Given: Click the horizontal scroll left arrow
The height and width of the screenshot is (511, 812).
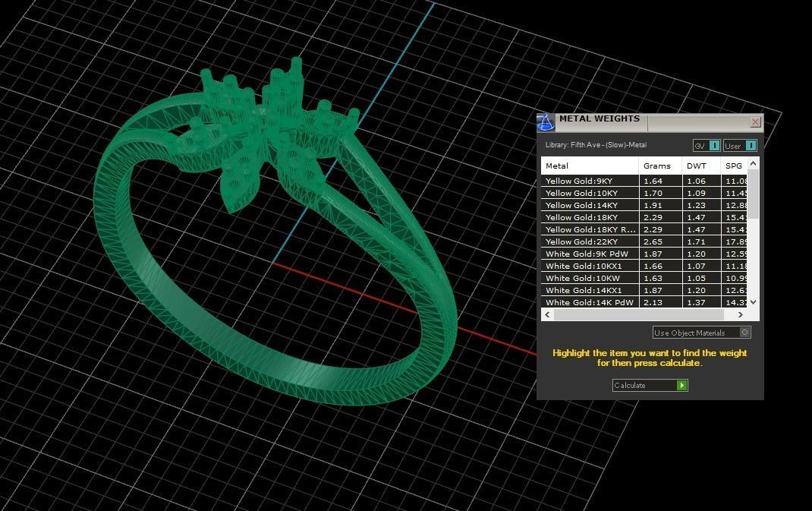Looking at the screenshot, I should click(547, 314).
